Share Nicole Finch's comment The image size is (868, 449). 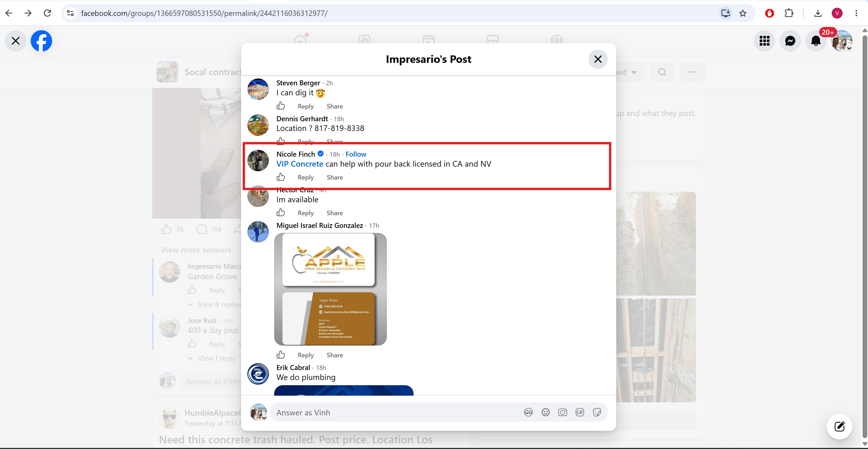coord(335,177)
